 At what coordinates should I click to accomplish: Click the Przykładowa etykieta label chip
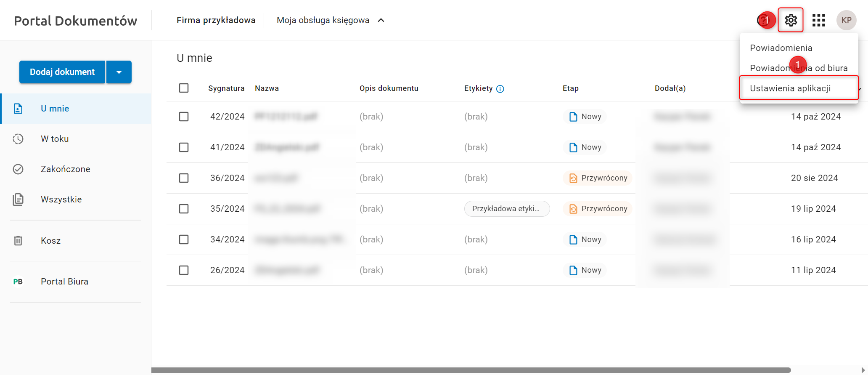(x=507, y=209)
